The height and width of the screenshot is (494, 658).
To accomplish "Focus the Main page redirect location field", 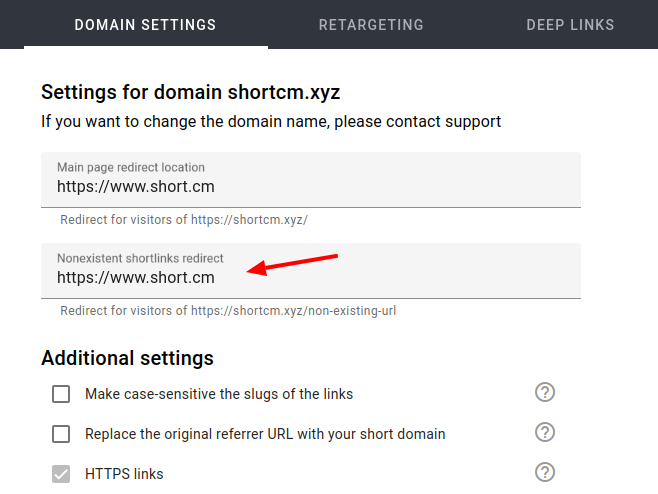I will (x=311, y=180).
